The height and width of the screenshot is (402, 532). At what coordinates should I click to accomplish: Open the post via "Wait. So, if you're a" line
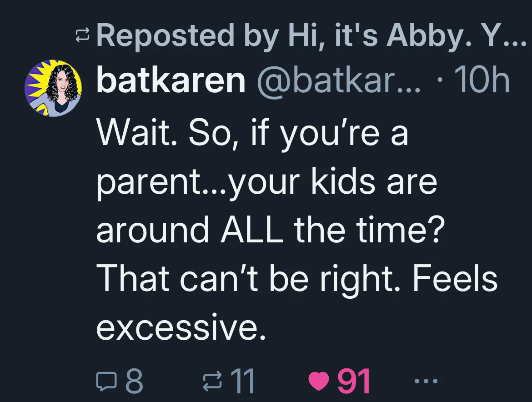pos(252,133)
